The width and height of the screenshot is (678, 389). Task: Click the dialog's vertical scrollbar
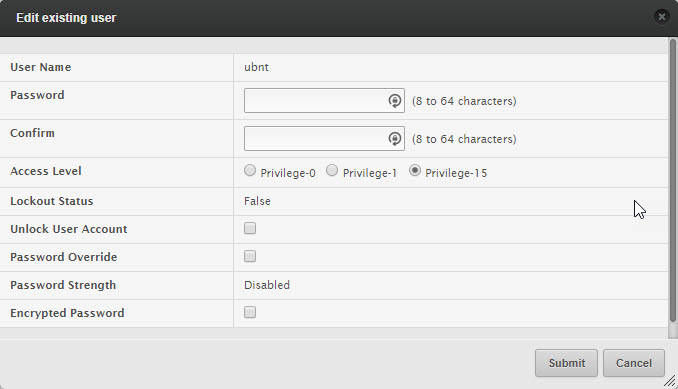click(673, 181)
